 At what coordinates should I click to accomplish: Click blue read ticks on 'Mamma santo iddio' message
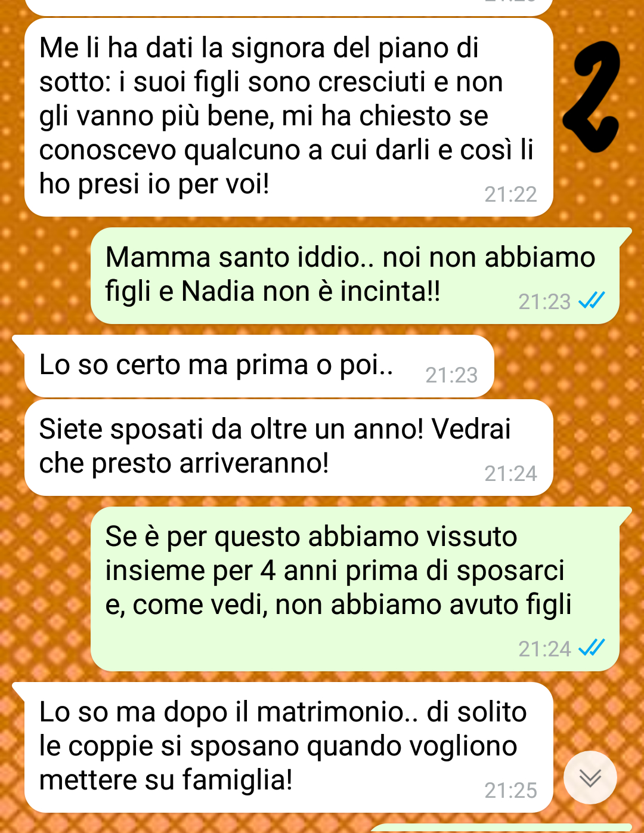[592, 300]
